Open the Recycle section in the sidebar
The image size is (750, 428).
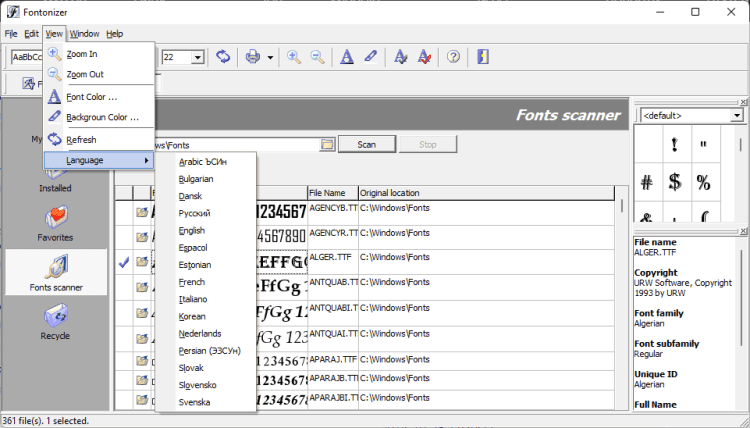point(55,323)
